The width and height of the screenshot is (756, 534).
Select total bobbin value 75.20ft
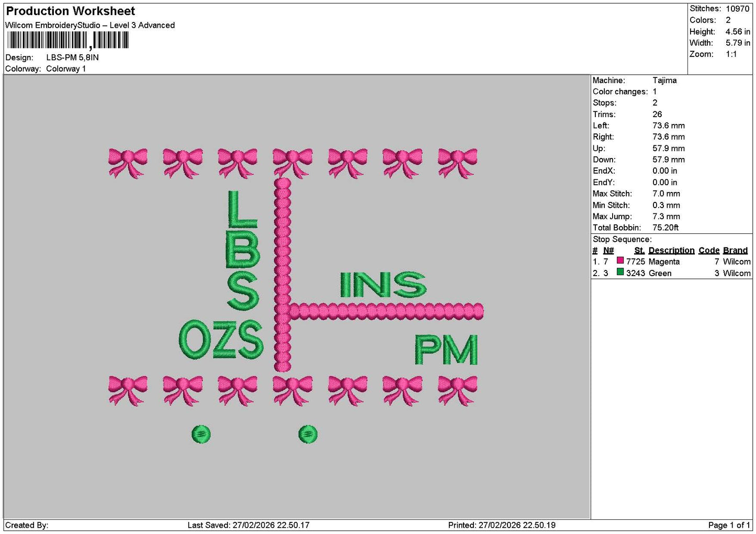(x=665, y=228)
